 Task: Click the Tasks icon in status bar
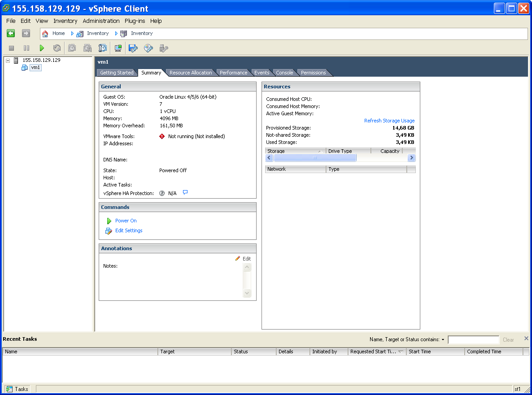9,389
